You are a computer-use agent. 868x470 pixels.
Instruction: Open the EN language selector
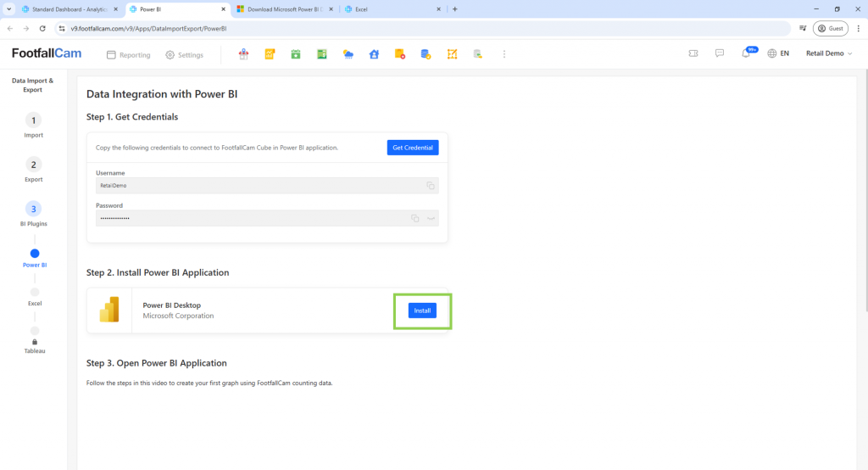tap(784, 53)
